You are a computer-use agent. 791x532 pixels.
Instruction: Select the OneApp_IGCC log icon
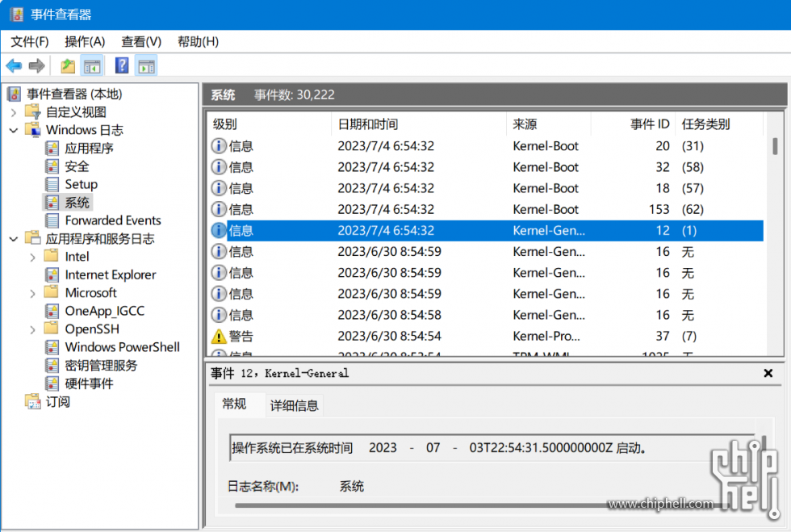coord(52,311)
